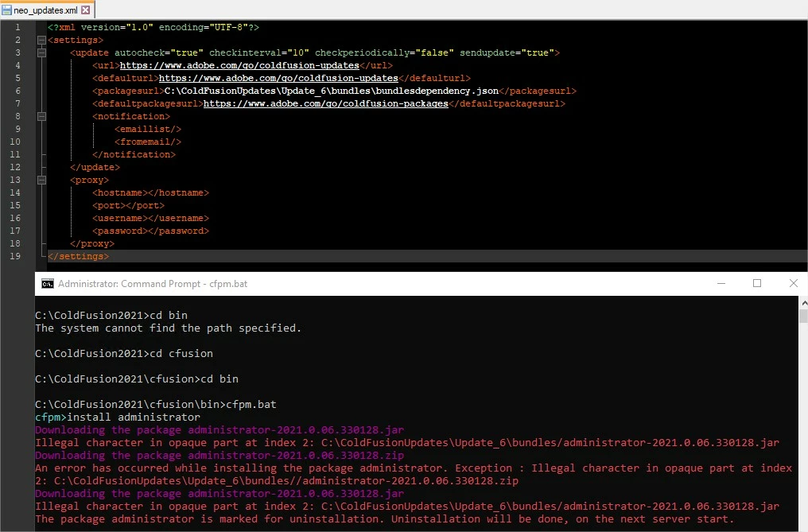Image resolution: width=808 pixels, height=532 pixels.
Task: Click the closing notification tag
Action: point(134,154)
